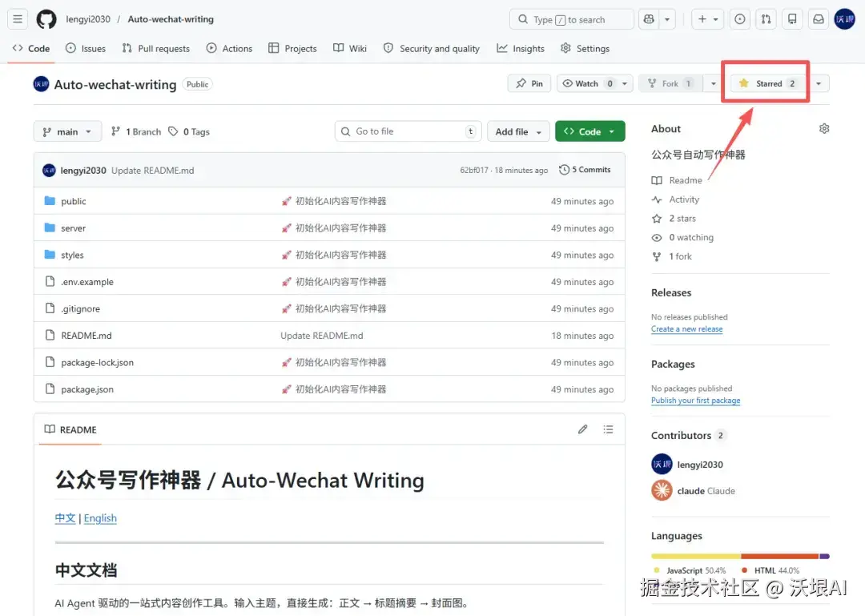Image resolution: width=865 pixels, height=616 pixels.
Task: Open the 1 Branch link
Action: pyautogui.click(x=135, y=132)
